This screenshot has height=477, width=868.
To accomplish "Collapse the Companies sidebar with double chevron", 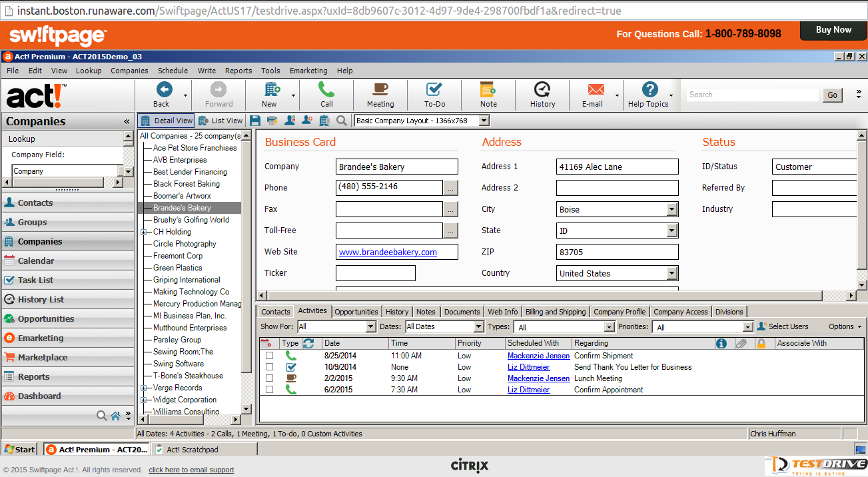I will point(127,122).
